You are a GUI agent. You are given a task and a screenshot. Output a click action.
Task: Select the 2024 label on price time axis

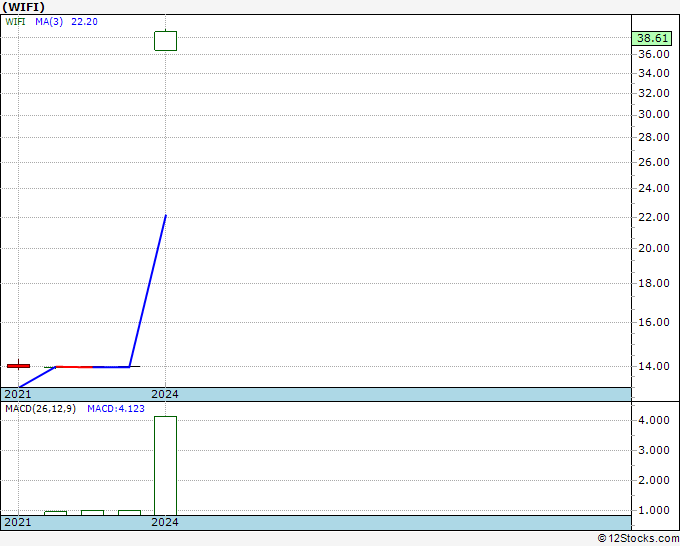pos(165,394)
